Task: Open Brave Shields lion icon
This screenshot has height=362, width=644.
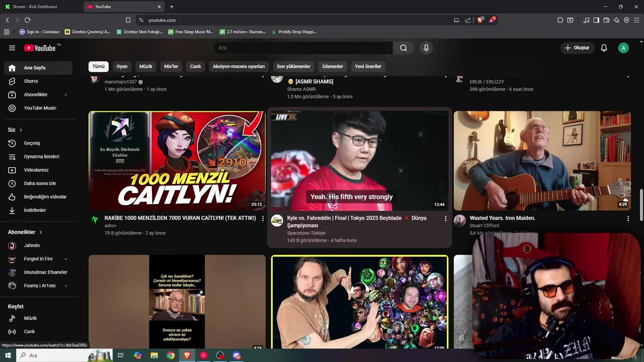Action: coord(480,20)
